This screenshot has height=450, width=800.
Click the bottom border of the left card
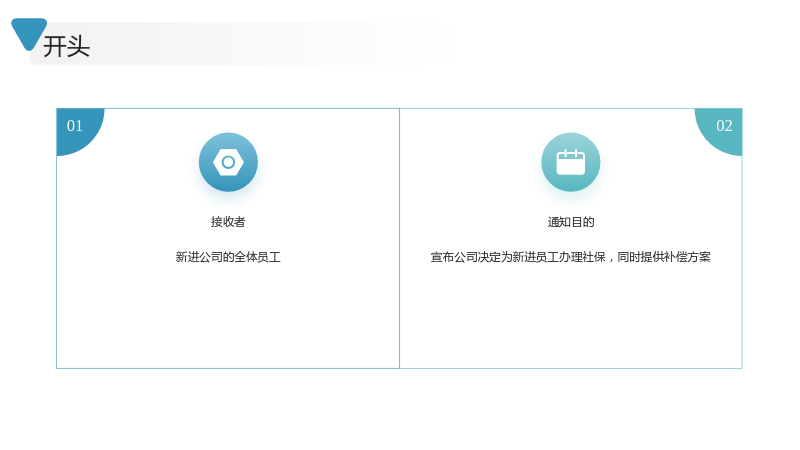coord(228,368)
